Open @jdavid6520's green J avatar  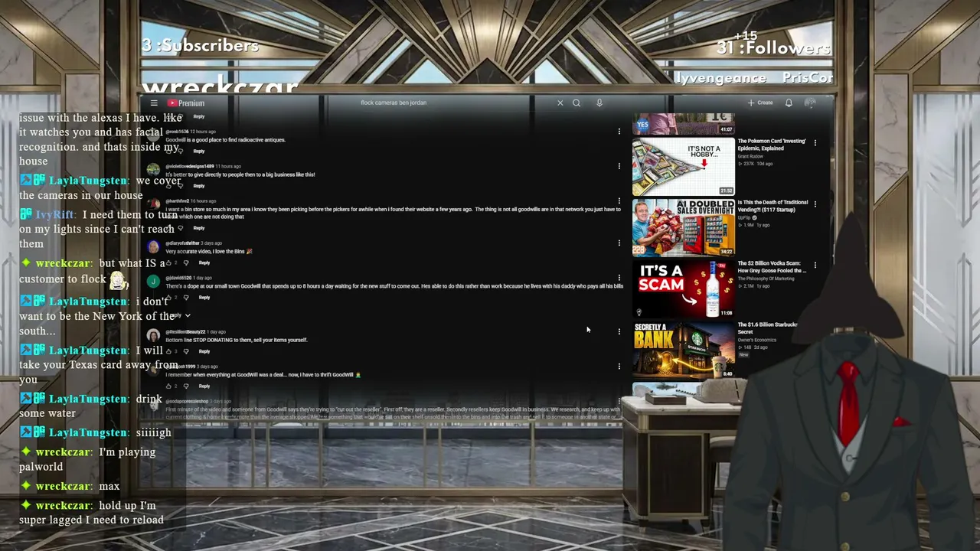pos(153,282)
